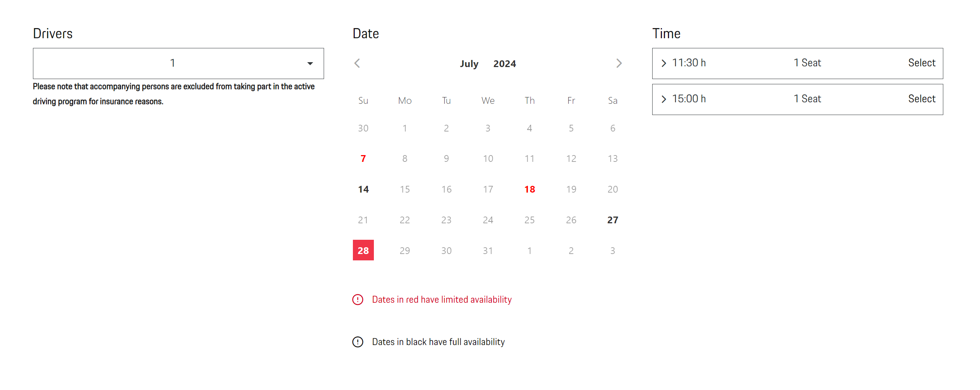The width and height of the screenshot is (980, 390).
Task: Click the 1 Seat label for 15:00 h
Action: tap(807, 99)
